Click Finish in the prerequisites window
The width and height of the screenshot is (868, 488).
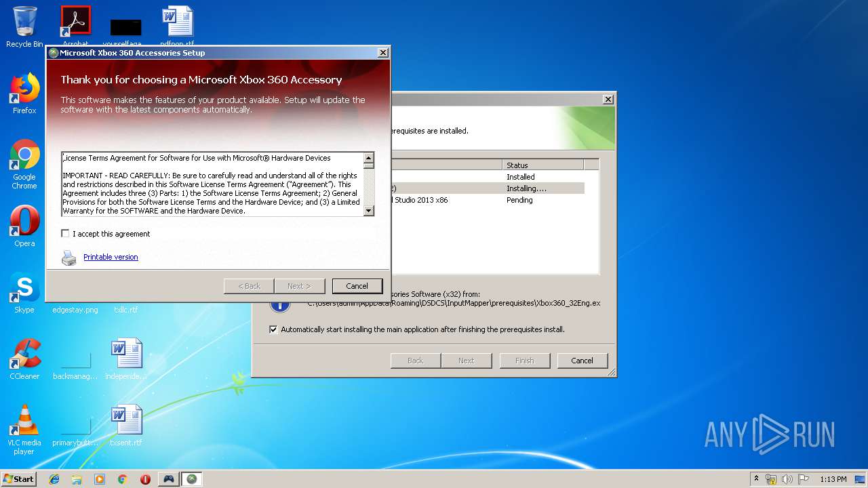tap(524, 361)
